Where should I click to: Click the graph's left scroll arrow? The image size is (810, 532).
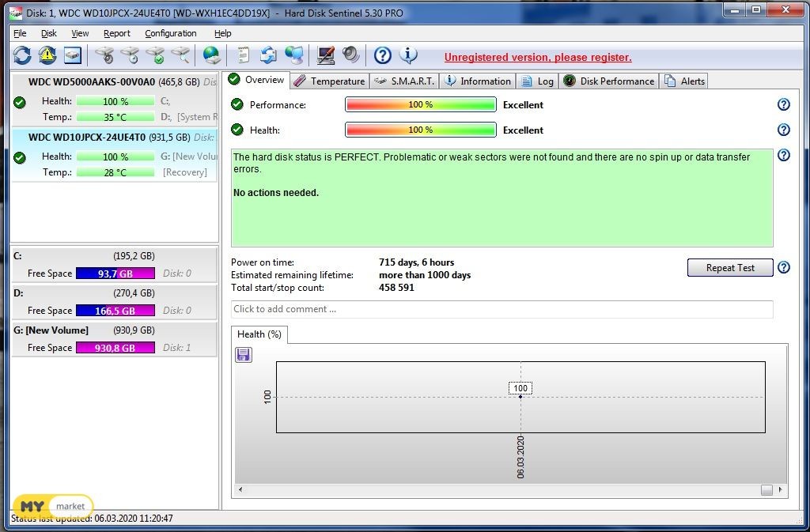pyautogui.click(x=240, y=489)
